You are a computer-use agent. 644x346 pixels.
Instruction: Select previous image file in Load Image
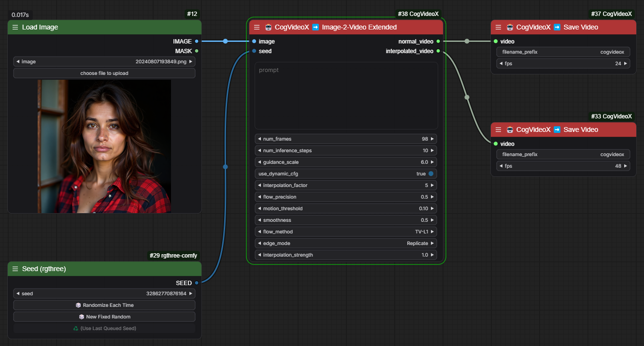coord(18,62)
